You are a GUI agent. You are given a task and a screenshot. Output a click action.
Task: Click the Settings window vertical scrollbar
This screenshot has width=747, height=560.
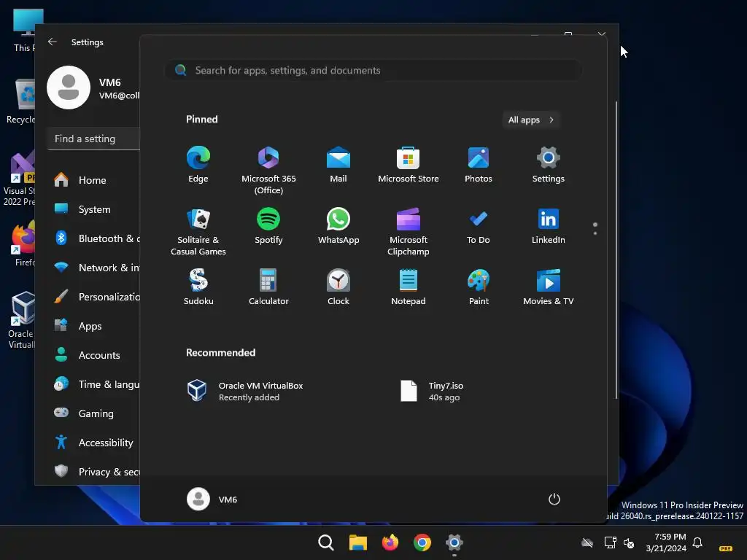616,250
